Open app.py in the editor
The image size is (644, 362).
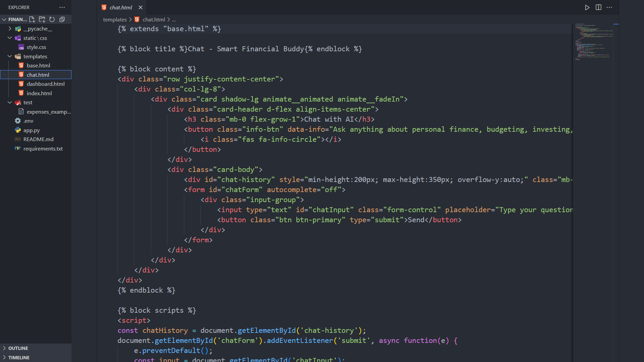tap(32, 130)
